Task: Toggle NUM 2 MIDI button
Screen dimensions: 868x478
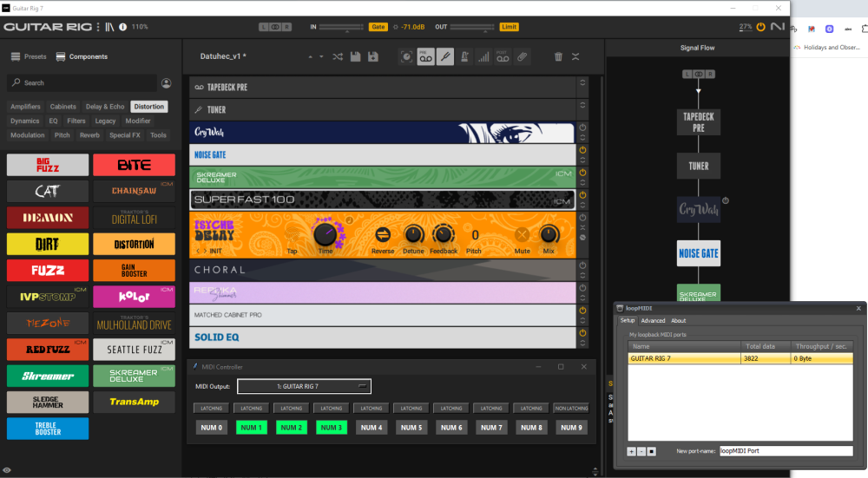Action: 291,428
